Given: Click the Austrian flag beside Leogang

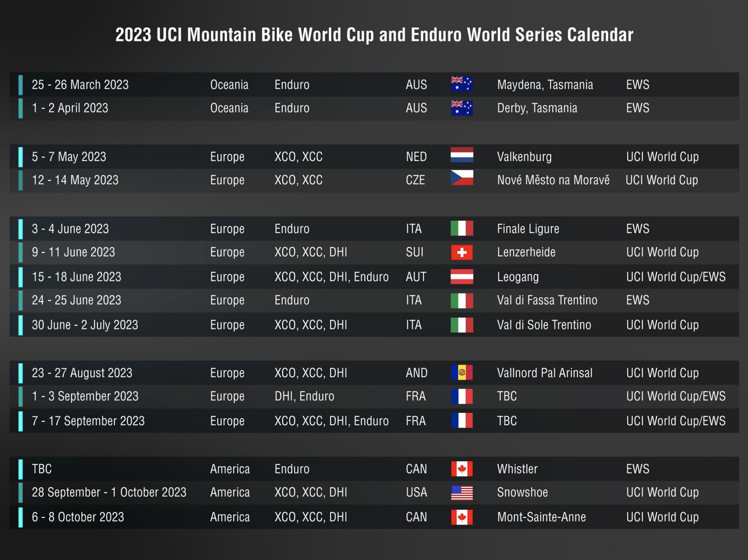Looking at the screenshot, I should click(x=462, y=276).
